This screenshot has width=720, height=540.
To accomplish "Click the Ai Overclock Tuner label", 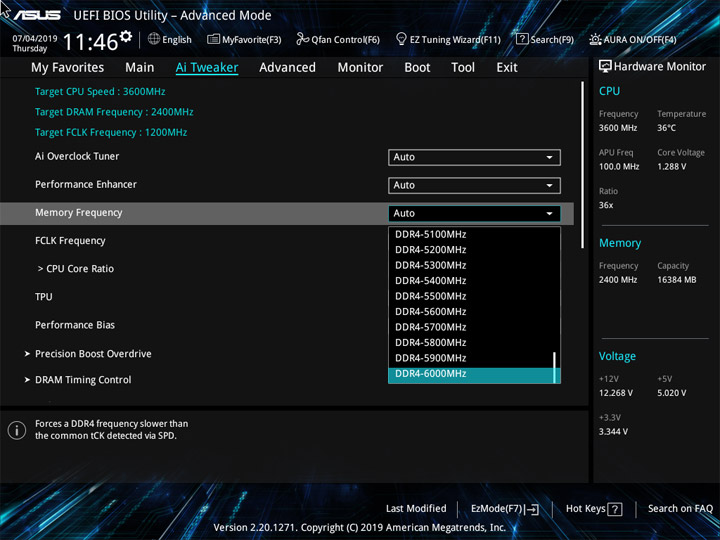I will click(77, 156).
